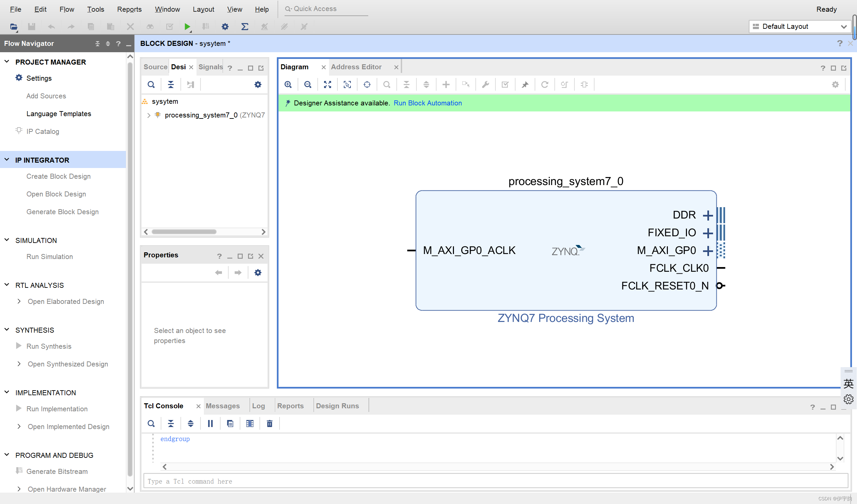Zoom out on the block diagram
This screenshot has height=504, width=857.
click(308, 84)
